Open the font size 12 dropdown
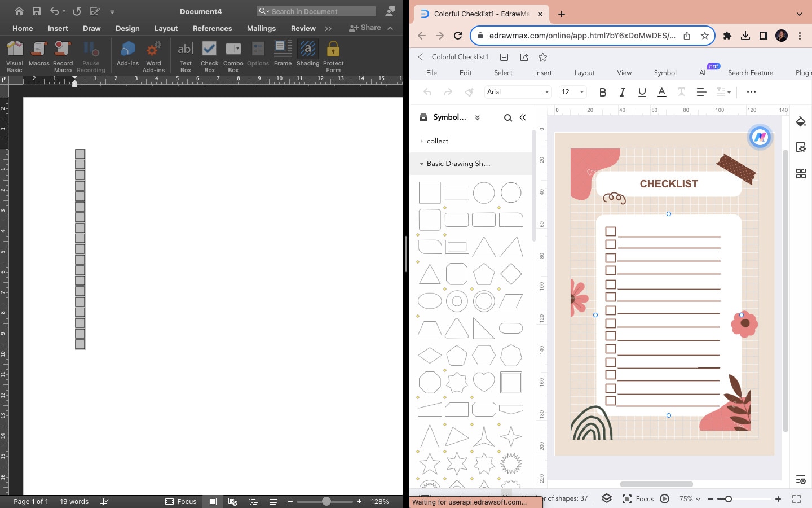 (x=572, y=92)
